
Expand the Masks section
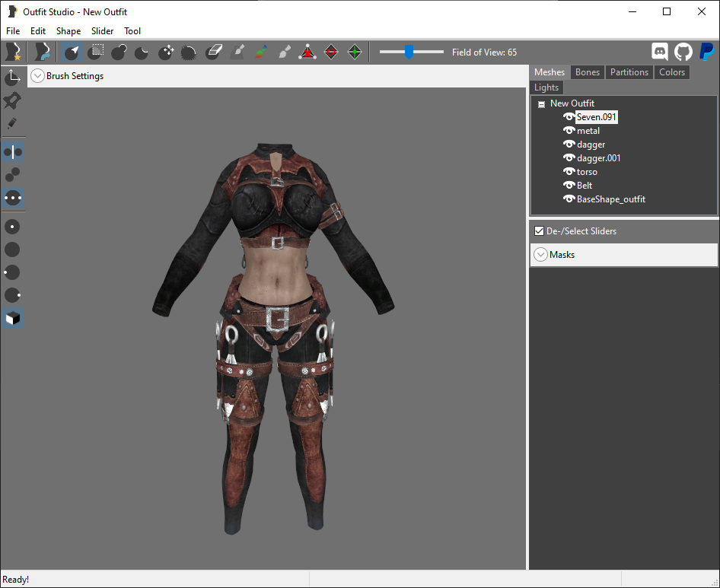(x=541, y=254)
